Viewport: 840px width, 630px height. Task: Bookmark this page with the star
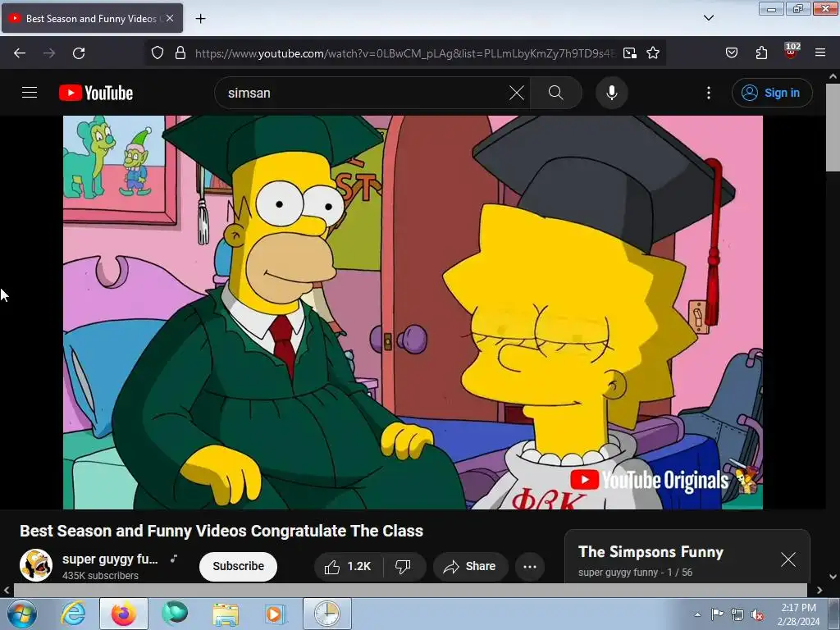tap(653, 53)
